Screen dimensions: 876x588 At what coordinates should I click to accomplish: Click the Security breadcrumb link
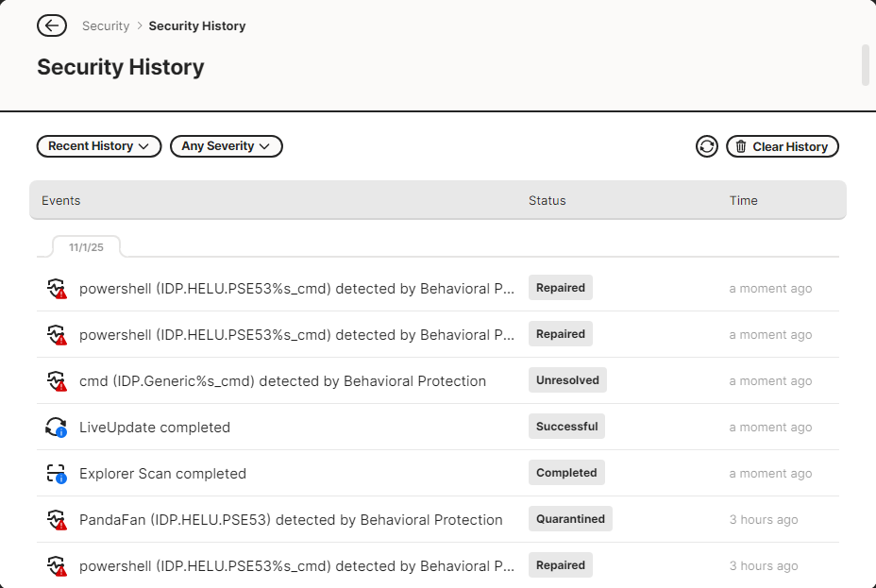coord(106,26)
